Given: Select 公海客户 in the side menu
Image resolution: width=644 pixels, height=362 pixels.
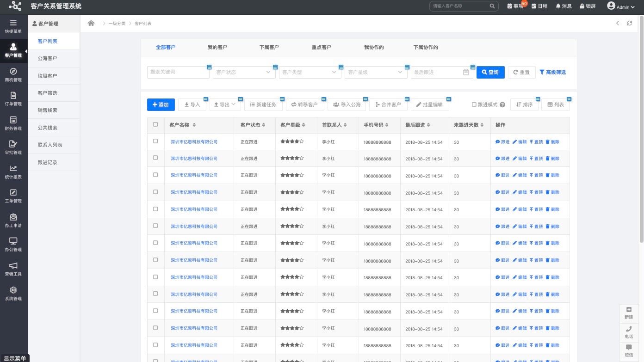Looking at the screenshot, I should pos(47,58).
